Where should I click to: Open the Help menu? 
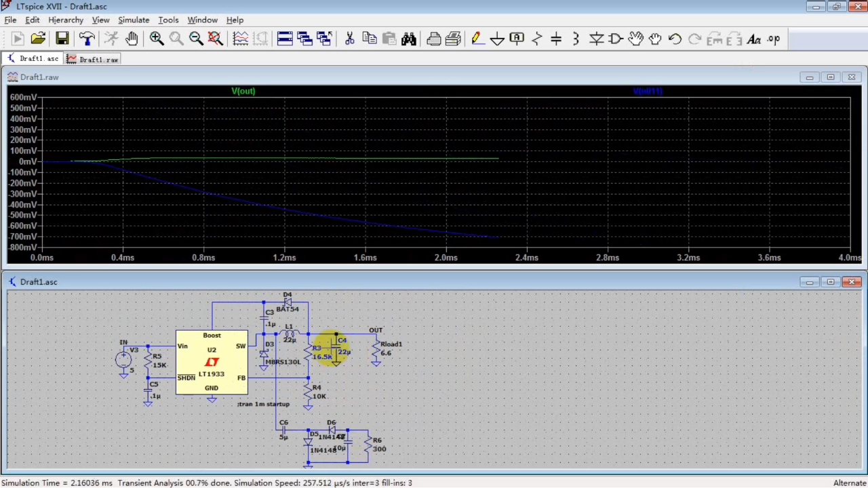coord(235,20)
